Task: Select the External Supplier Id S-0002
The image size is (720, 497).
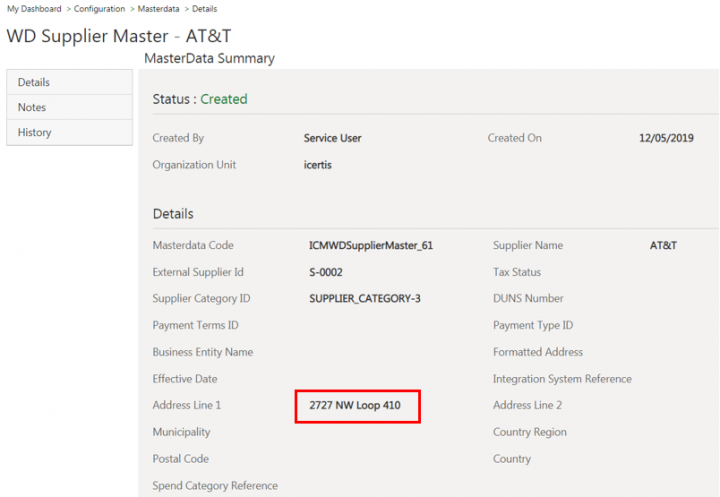Action: pyautogui.click(x=329, y=272)
